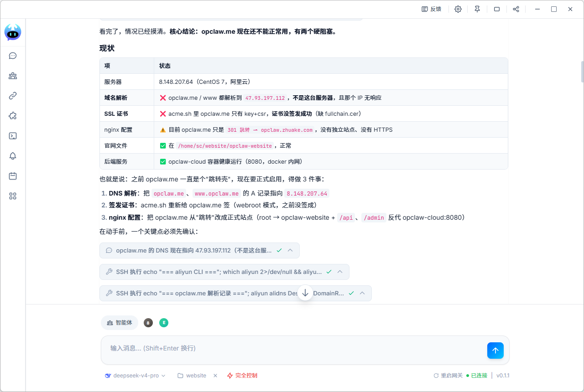Click the 服务器 table row label
Viewport: 584px width, 392px height.
click(113, 82)
